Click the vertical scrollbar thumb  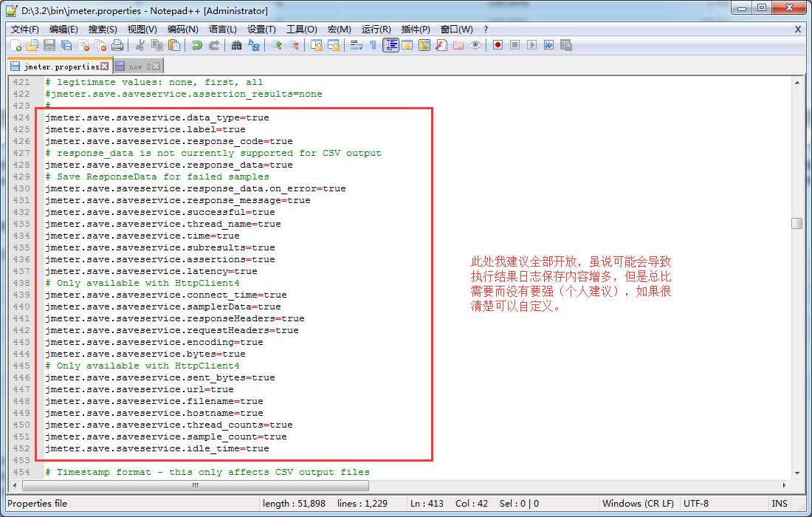[x=797, y=223]
